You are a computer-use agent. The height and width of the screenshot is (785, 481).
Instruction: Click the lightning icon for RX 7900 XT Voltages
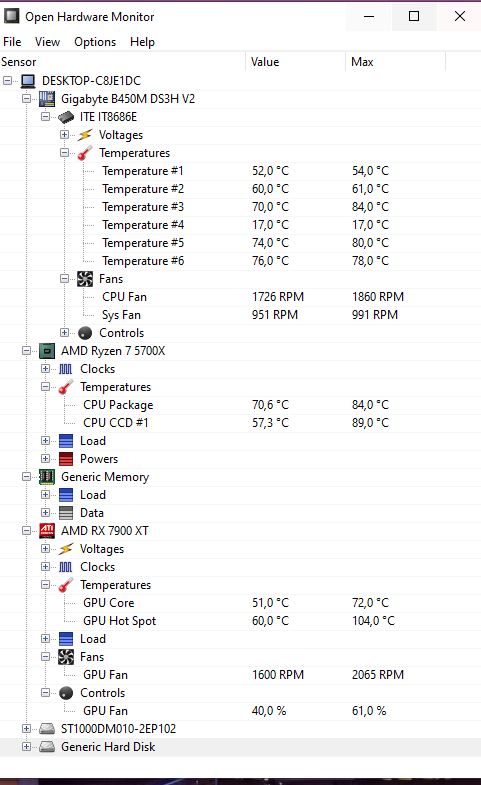(66, 549)
